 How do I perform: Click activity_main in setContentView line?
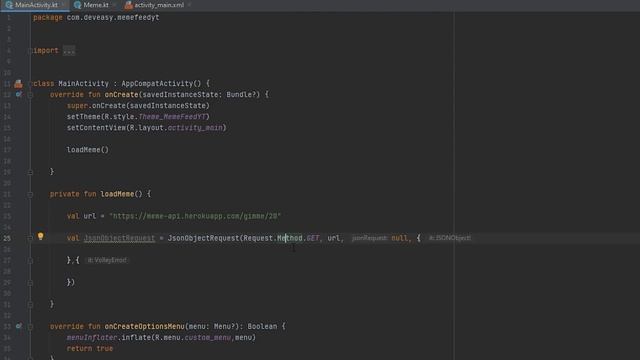[195, 128]
